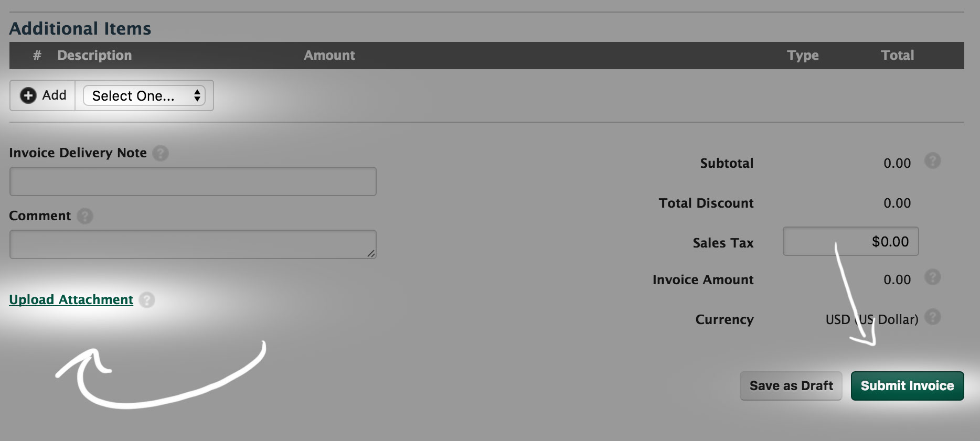The width and height of the screenshot is (980, 441).
Task: Click the Total Discount value 0.00
Action: coord(897,203)
